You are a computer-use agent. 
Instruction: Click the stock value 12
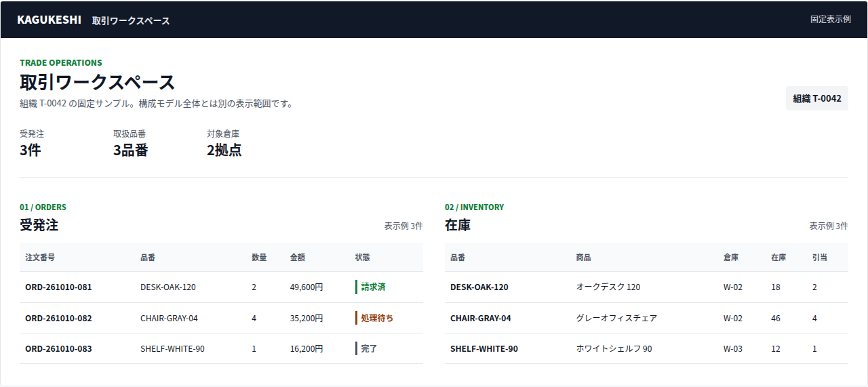point(776,349)
